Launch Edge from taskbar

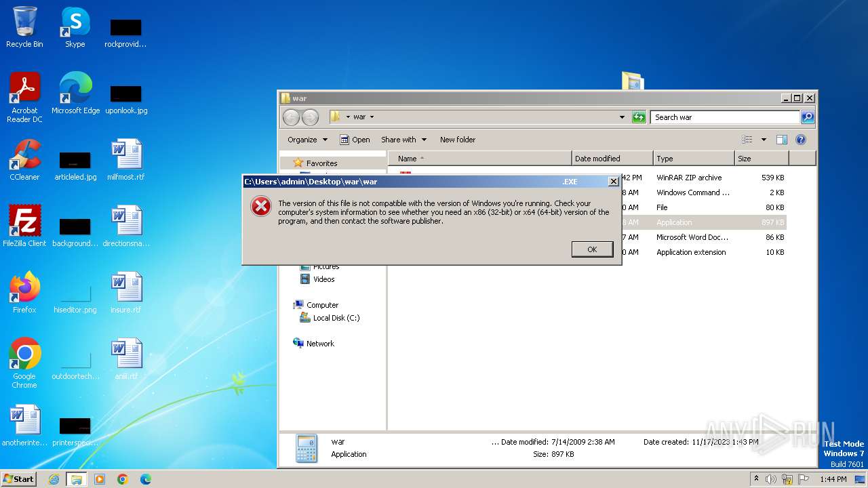point(145,479)
